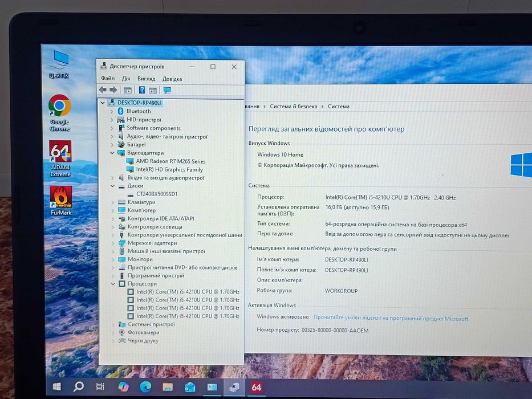532x399 pixels.
Task: Select the Фотокамери category
Action: pyautogui.click(x=144, y=332)
